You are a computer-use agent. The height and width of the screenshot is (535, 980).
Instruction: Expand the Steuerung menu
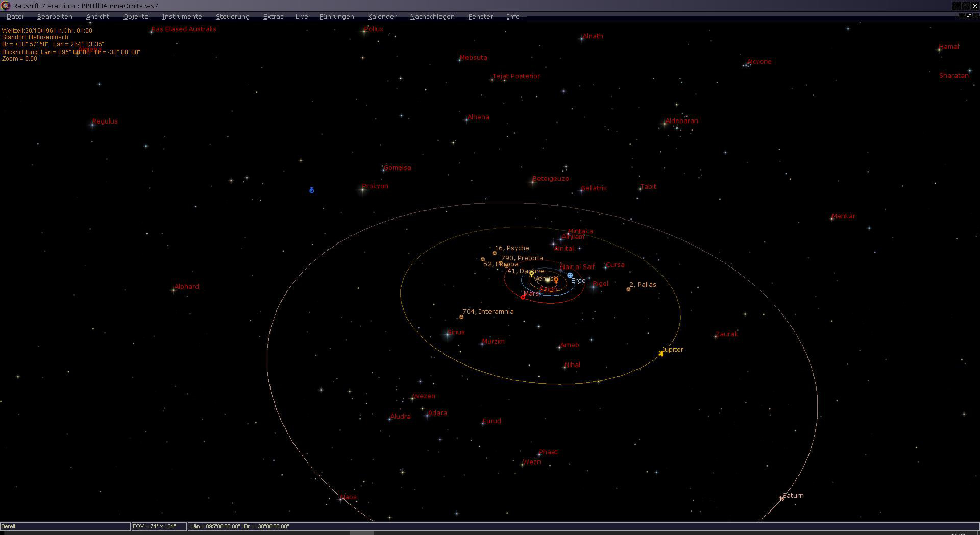[x=232, y=17]
